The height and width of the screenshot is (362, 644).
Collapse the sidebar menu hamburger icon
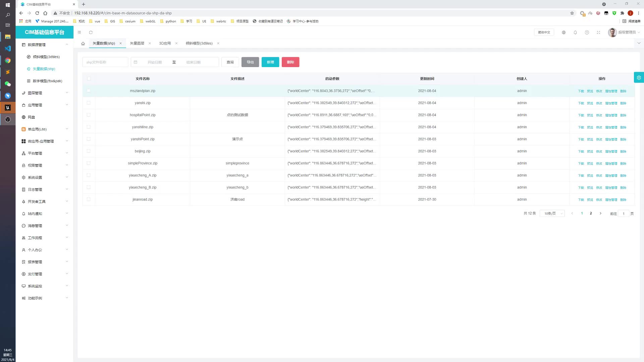pyautogui.click(x=79, y=33)
